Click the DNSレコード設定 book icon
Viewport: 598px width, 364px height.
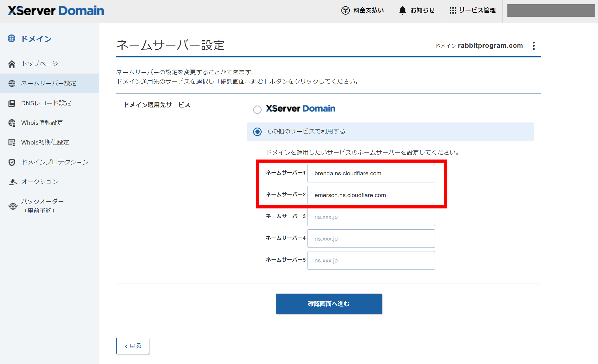click(x=12, y=103)
